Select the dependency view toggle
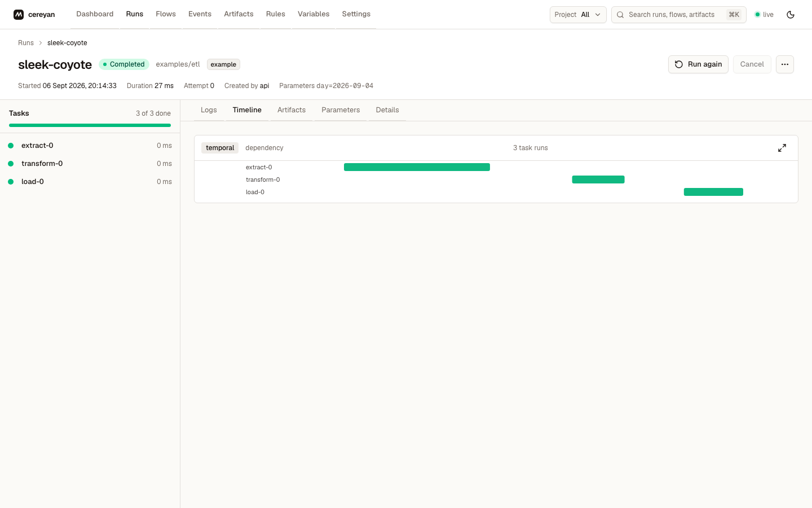 pos(264,148)
